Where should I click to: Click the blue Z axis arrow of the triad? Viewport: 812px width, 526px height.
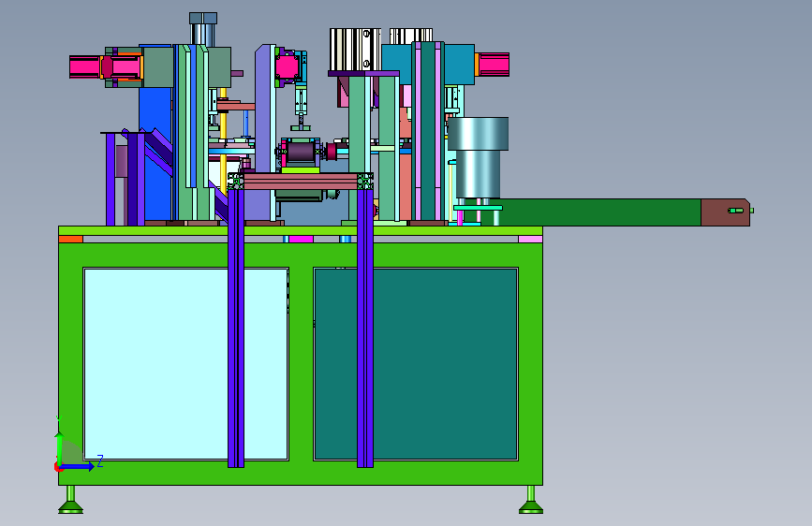[x=78, y=466]
